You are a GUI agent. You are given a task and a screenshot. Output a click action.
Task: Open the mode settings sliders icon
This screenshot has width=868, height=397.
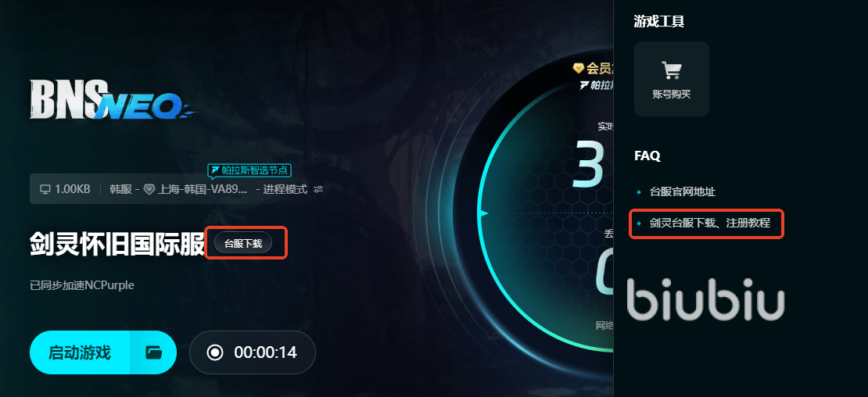[318, 189]
